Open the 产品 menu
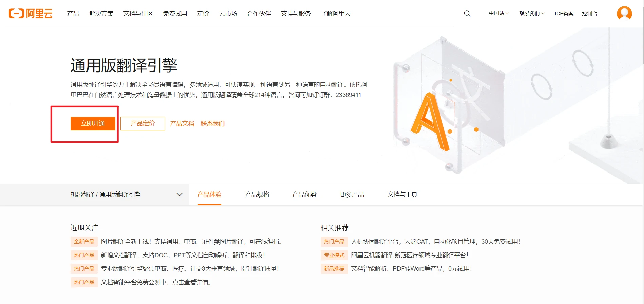The image size is (644, 304). click(x=73, y=14)
